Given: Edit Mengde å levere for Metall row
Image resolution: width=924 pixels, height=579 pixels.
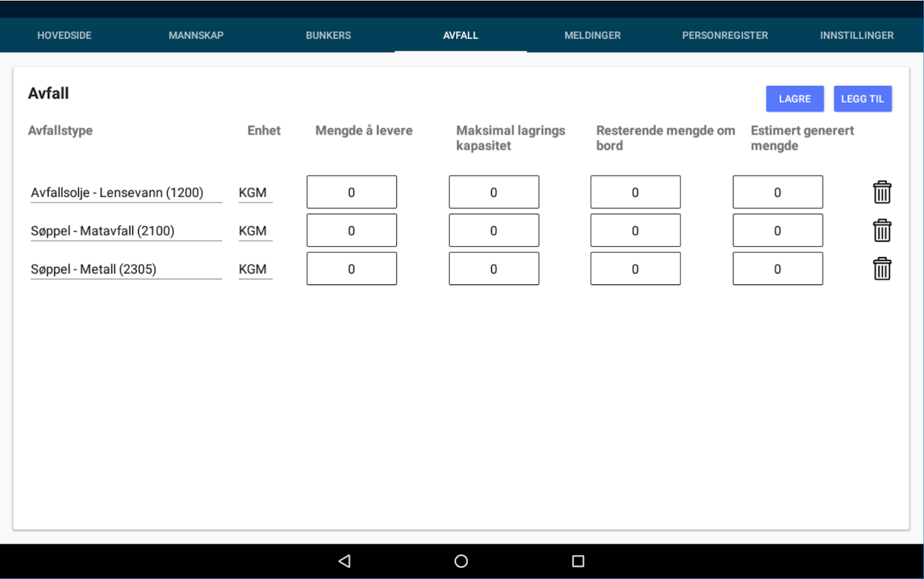Looking at the screenshot, I should (x=352, y=269).
